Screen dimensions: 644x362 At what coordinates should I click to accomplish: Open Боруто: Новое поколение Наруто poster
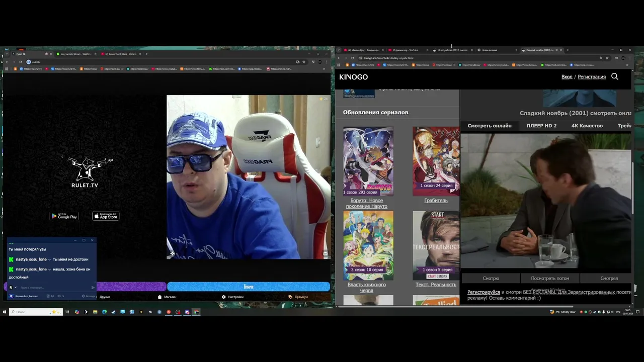pos(368,161)
